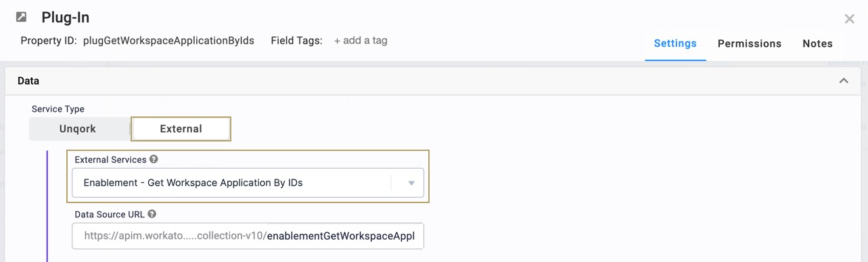Switch to the Permissions tab
This screenshot has width=868, height=262.
(750, 43)
